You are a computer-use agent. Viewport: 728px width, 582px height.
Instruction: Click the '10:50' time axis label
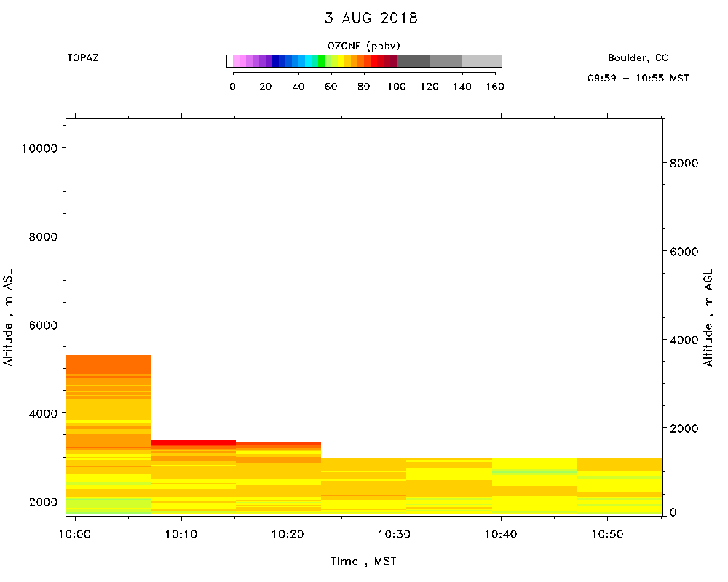(x=607, y=535)
